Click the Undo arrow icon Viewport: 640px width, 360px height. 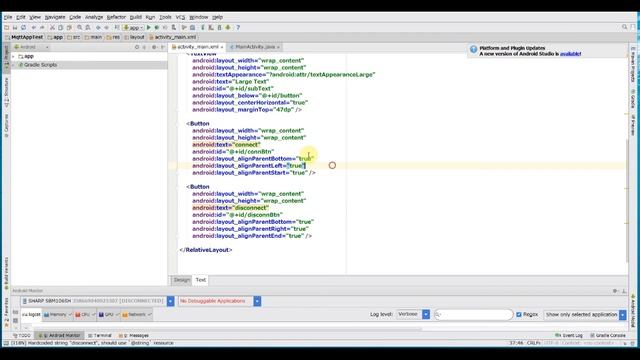[x=33, y=27]
